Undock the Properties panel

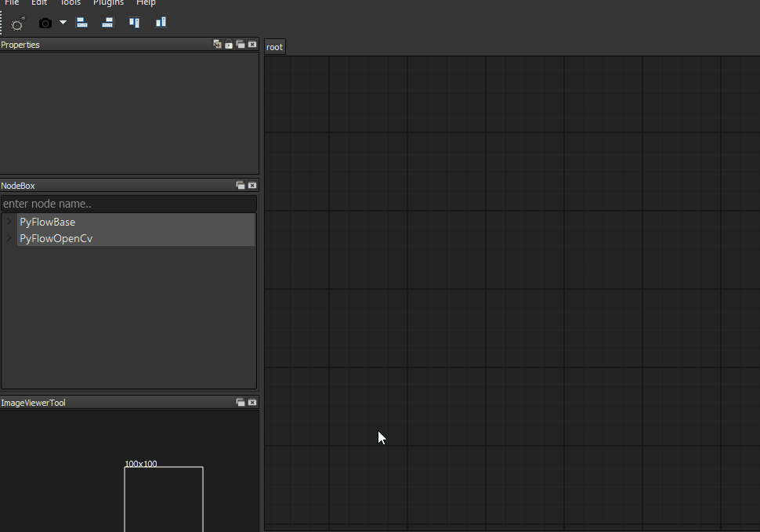click(240, 45)
